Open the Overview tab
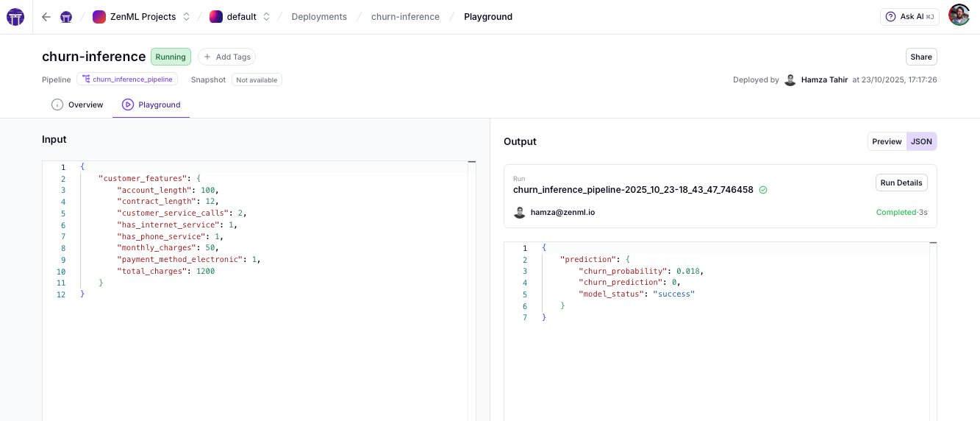Screen dimensions: 980x421 (78, 105)
